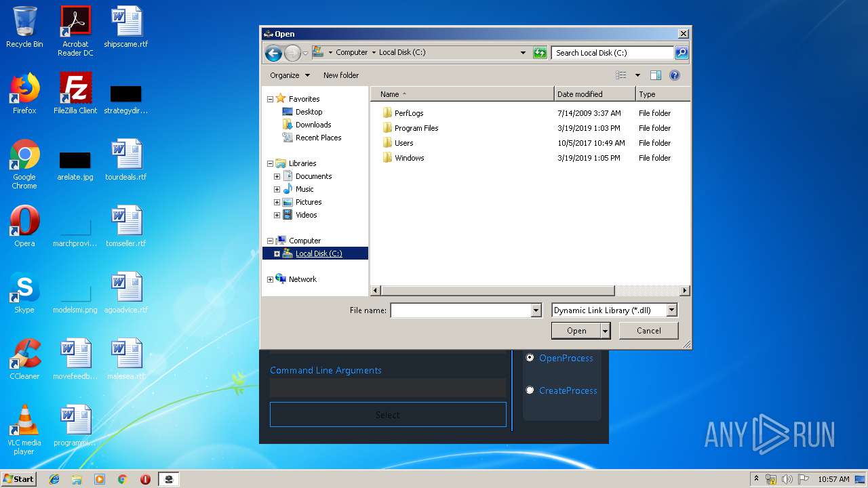The width and height of the screenshot is (868, 488).
Task: Select Downloads under Favorites
Action: 313,125
